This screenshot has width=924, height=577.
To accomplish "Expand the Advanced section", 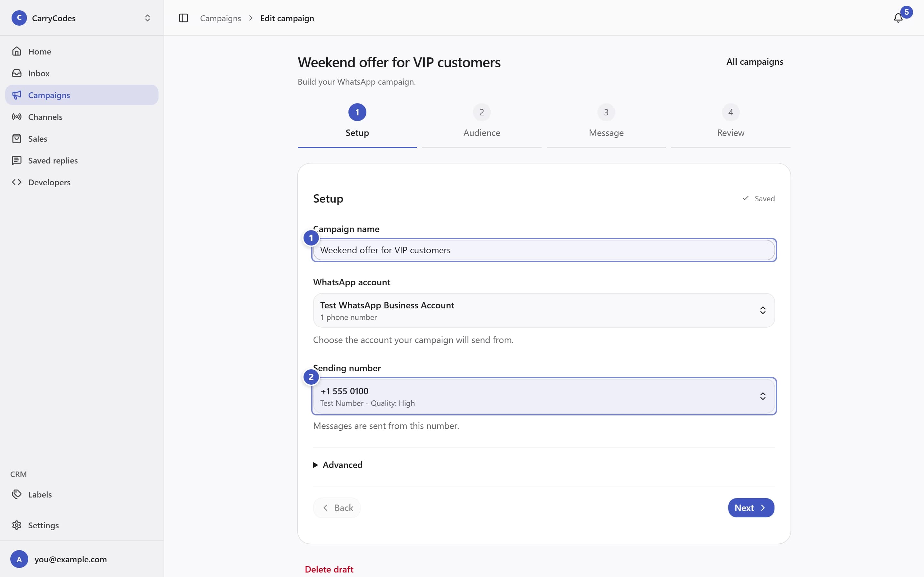I will [338, 465].
